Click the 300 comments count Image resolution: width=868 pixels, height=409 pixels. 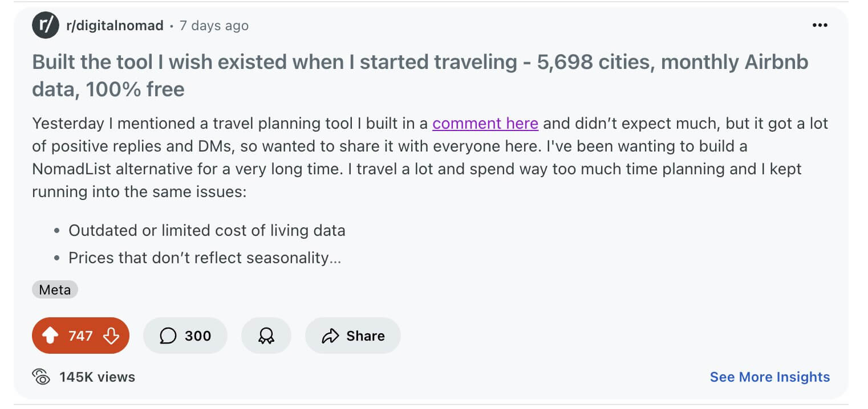pos(198,336)
